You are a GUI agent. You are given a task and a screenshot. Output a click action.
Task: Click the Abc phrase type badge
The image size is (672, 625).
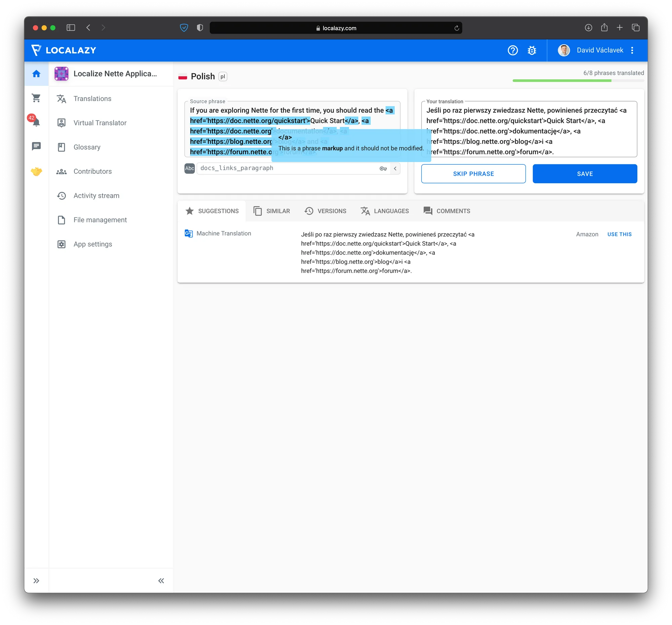point(189,168)
